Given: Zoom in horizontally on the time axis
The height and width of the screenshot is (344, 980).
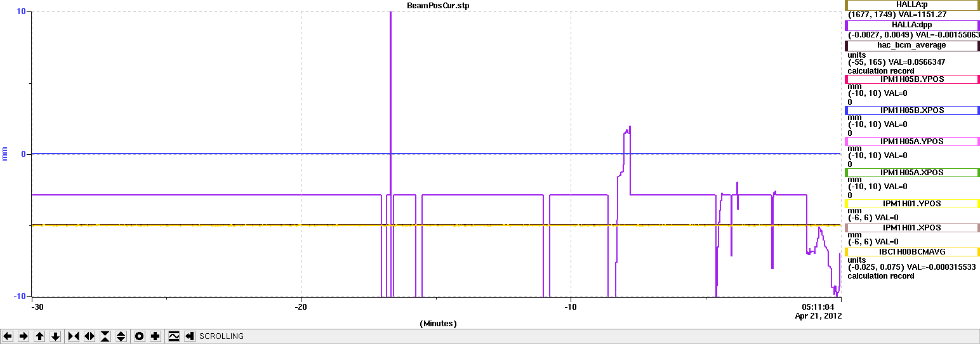Looking at the screenshot, I should click(74, 336).
